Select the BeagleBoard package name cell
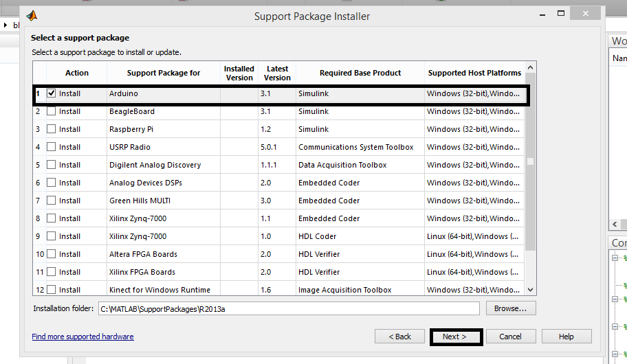The width and height of the screenshot is (627, 364). pyautogui.click(x=164, y=111)
